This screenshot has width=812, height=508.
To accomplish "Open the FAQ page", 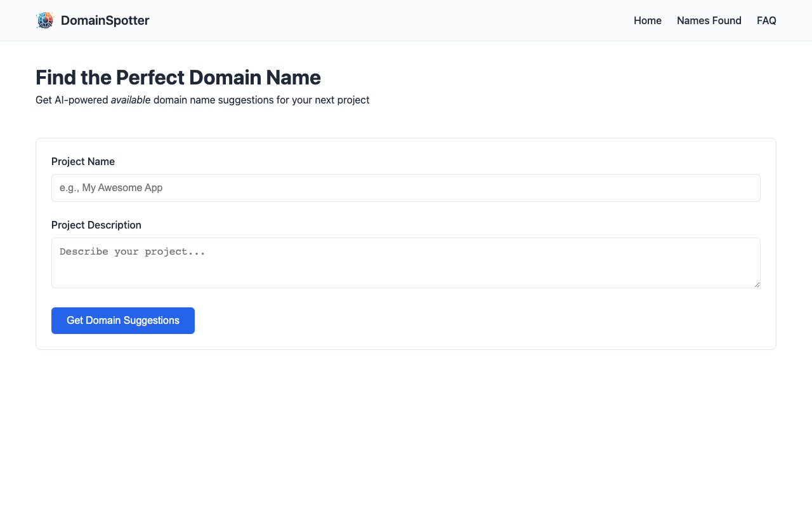I will [x=766, y=20].
